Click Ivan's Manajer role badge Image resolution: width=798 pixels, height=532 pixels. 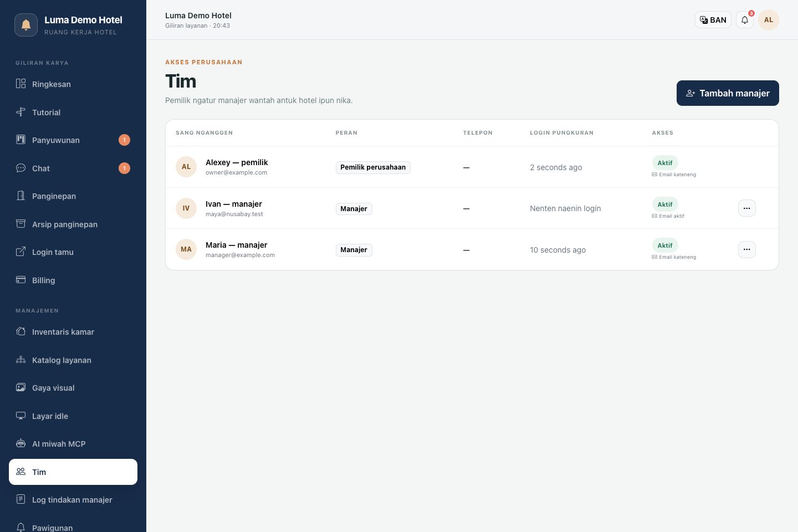(354, 209)
